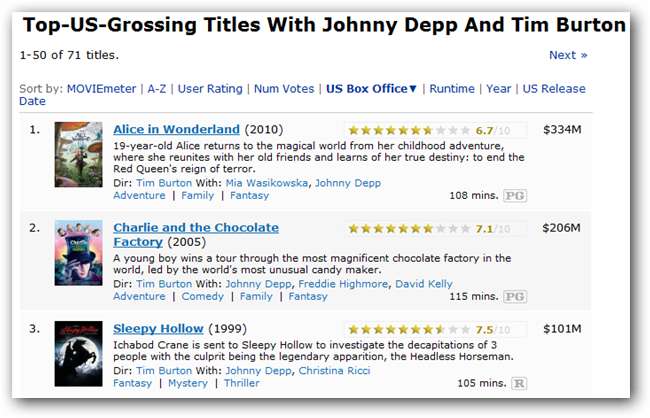Go to the Next page of titles
This screenshot has height=418, width=650.
(x=568, y=55)
